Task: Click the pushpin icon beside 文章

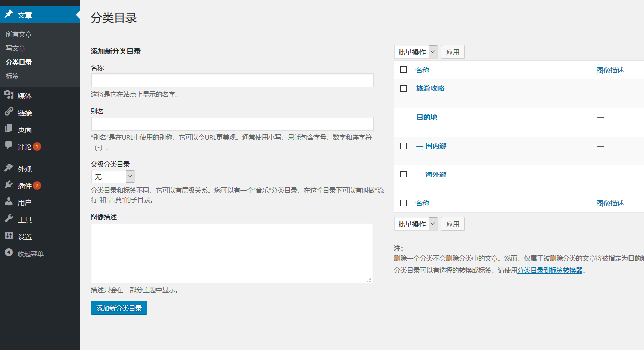Action: point(9,15)
